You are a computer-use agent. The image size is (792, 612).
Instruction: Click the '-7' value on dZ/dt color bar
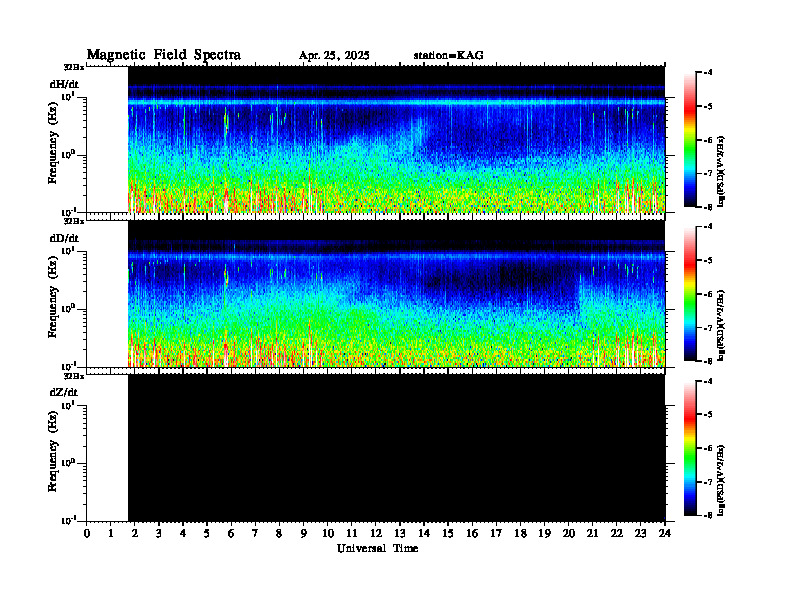[708, 482]
